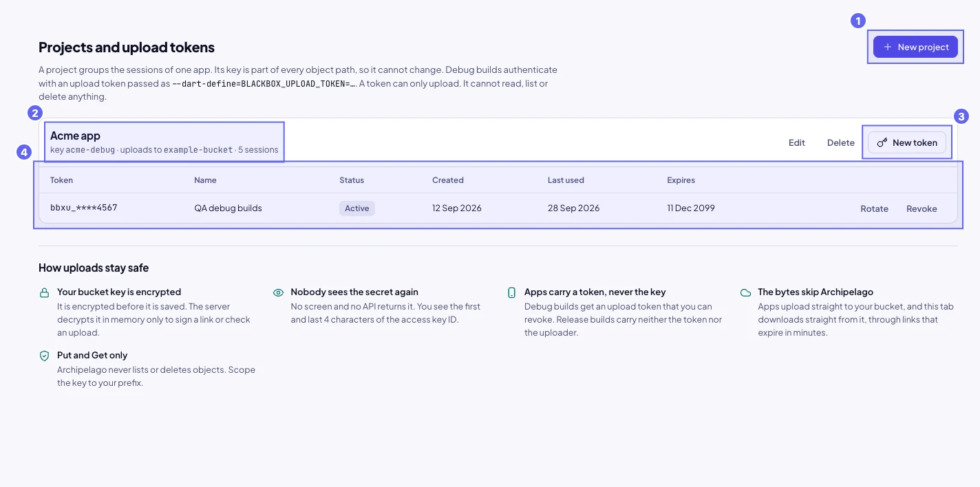980x487 pixels.
Task: Select the token value bbxu_****4567
Action: pos(84,208)
